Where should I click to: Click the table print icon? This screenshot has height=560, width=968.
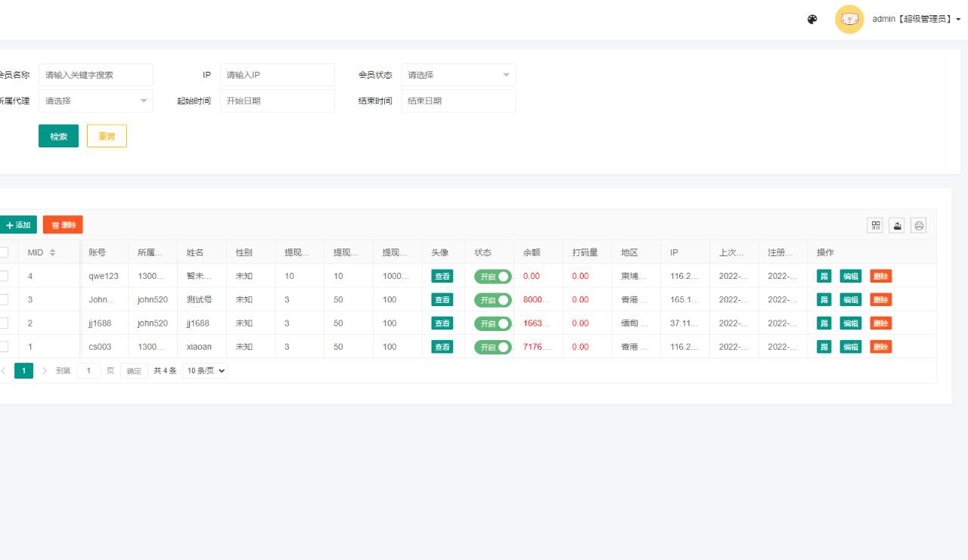(919, 225)
